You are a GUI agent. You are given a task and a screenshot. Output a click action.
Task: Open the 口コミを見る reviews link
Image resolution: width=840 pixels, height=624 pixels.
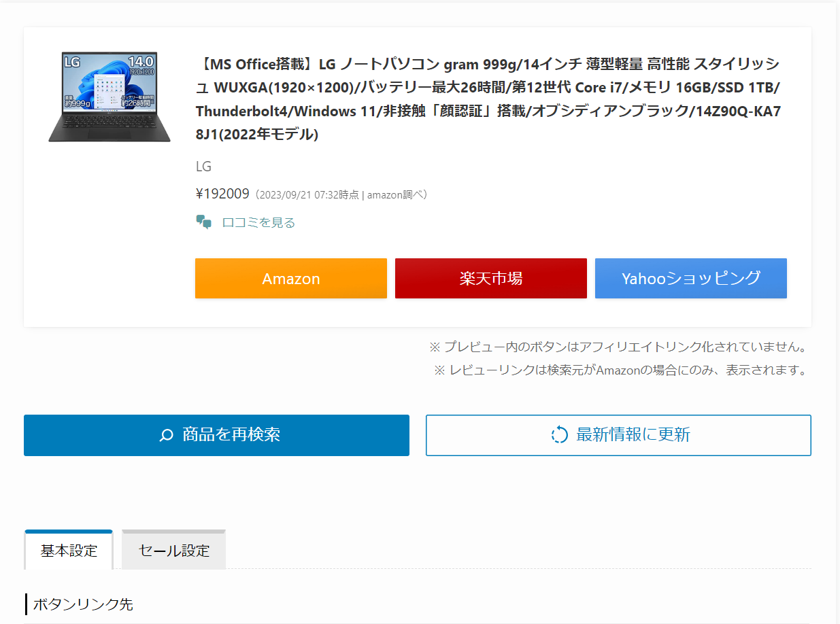tap(258, 222)
